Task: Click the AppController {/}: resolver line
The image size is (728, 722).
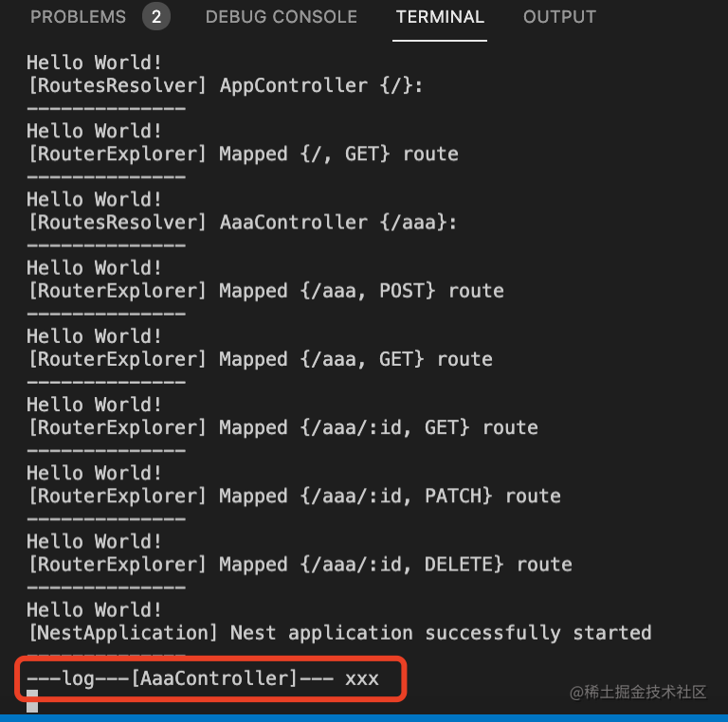Action: click(226, 85)
